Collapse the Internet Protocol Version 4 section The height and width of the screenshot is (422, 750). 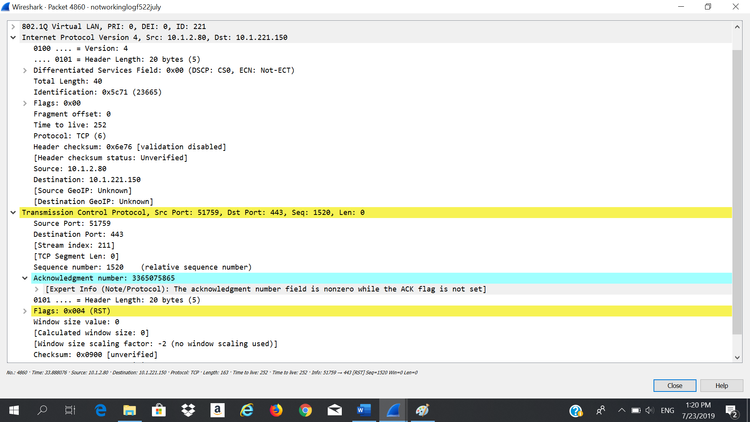click(x=13, y=37)
